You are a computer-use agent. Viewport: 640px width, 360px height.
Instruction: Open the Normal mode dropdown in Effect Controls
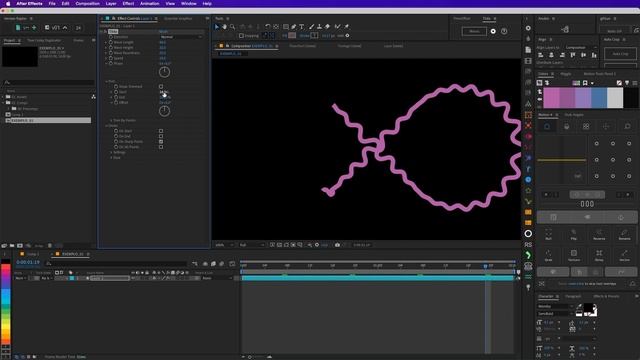tap(181, 37)
